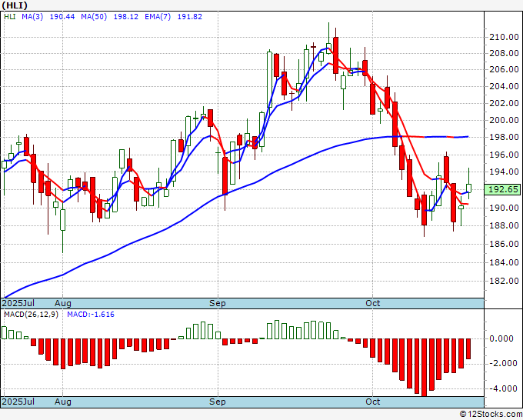Screen dimensions: 523x420
Task: Click Sep on the MACD time axis
Action: (x=218, y=402)
